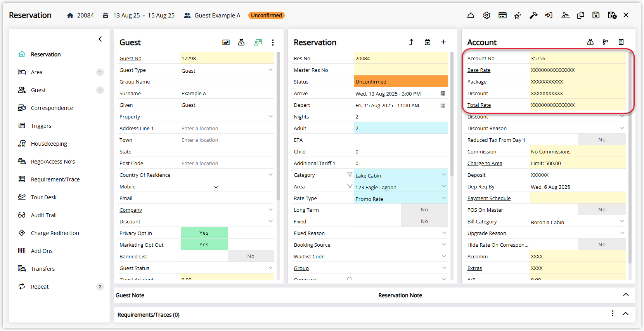Click the credit card icon in top toolbar

pos(502,15)
